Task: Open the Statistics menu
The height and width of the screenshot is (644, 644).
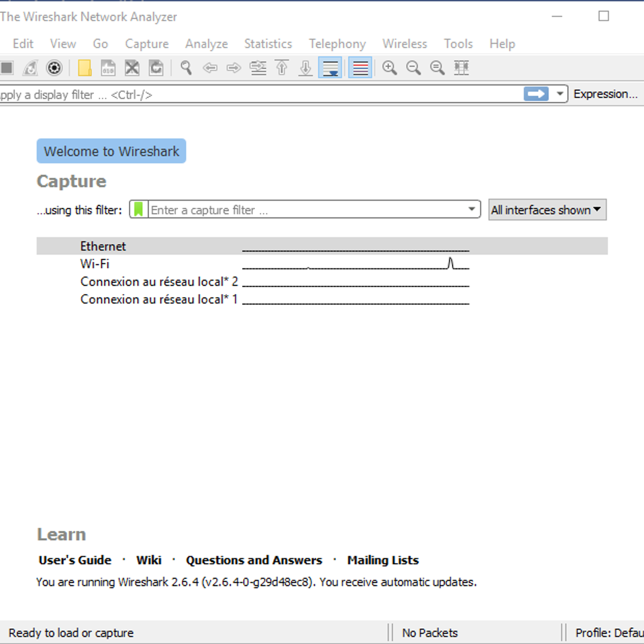Action: coord(268,44)
